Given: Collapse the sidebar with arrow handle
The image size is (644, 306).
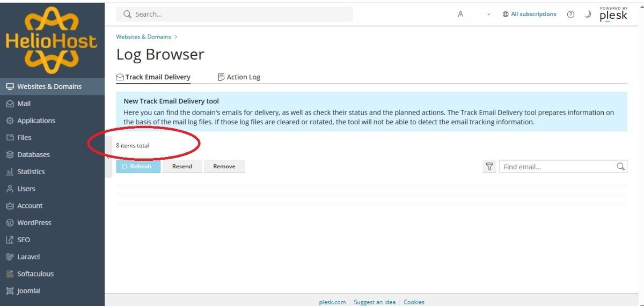Looking at the screenshot, I should [108, 157].
